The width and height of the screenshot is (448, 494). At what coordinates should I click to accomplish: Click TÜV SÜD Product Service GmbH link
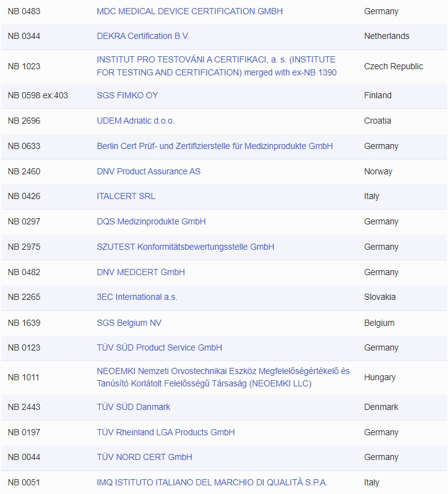tap(159, 347)
